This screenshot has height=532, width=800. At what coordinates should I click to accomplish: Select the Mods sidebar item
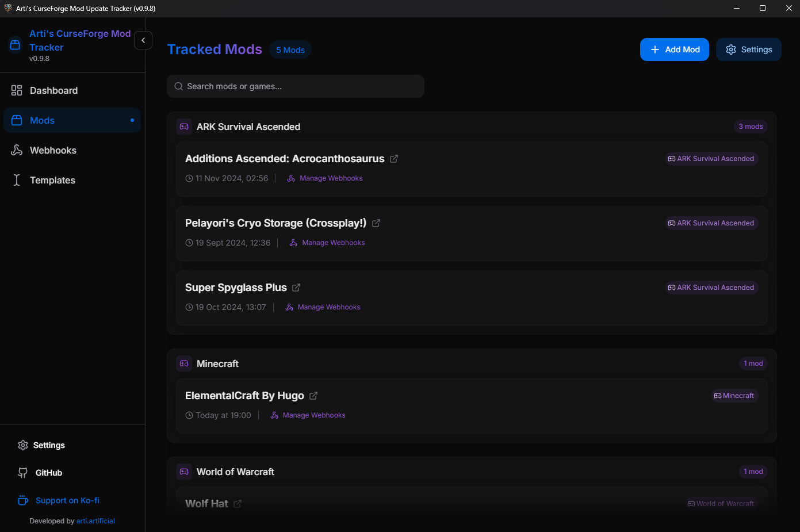(x=72, y=120)
